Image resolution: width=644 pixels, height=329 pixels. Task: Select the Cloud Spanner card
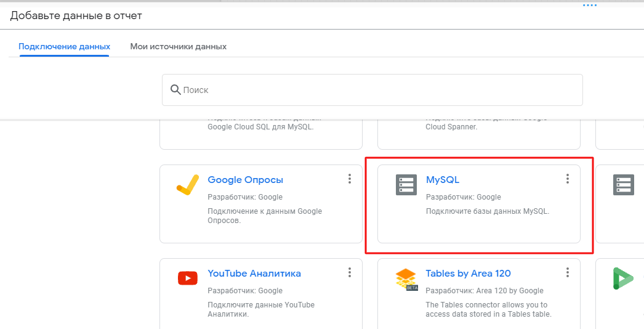pos(479,134)
